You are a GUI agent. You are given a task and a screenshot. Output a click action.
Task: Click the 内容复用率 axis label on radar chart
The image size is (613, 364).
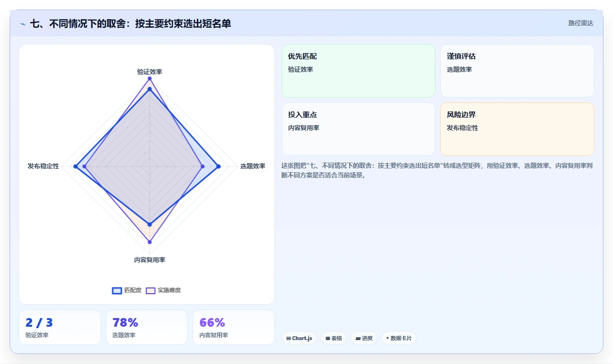click(x=149, y=260)
